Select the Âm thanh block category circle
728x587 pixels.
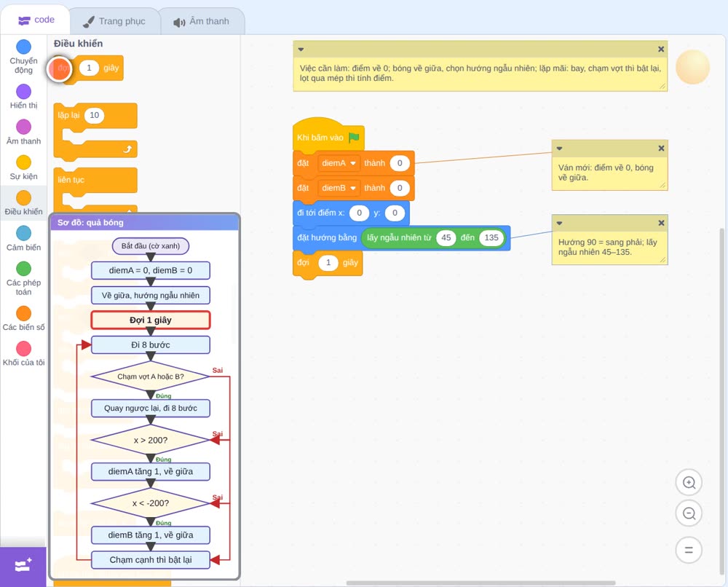[23, 127]
